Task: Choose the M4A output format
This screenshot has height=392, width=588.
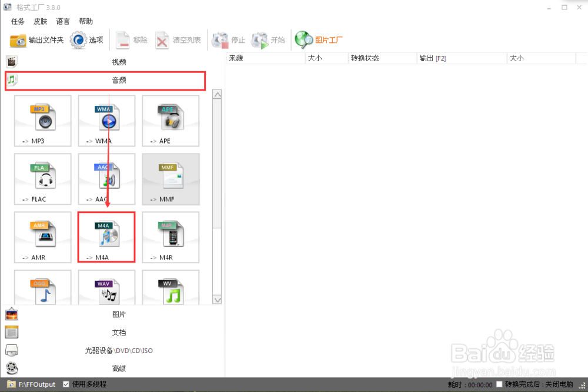Action: [106, 237]
